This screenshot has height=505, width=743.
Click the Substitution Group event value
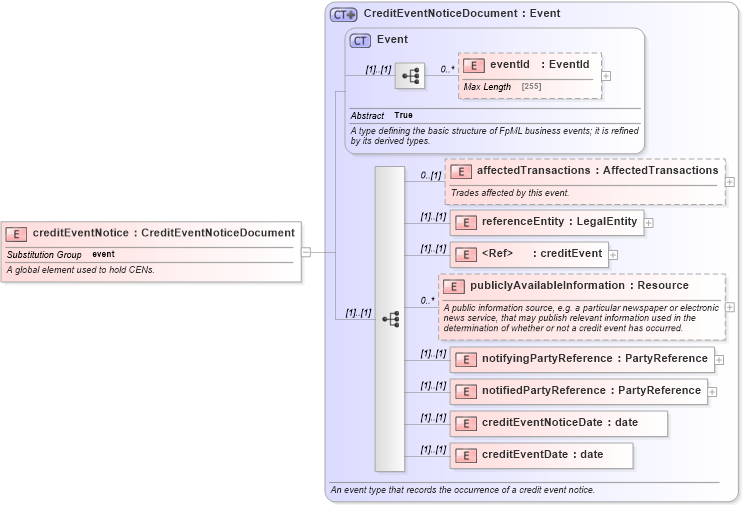pos(103,254)
